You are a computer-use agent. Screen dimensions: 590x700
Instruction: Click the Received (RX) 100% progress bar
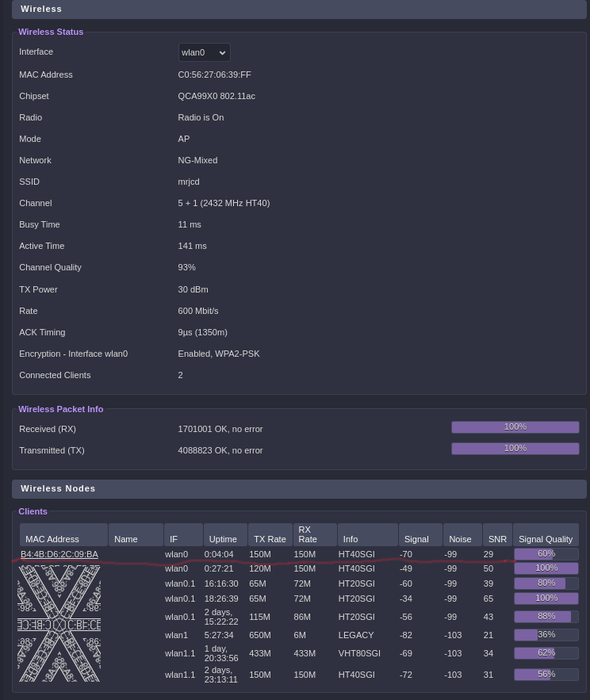[515, 427]
